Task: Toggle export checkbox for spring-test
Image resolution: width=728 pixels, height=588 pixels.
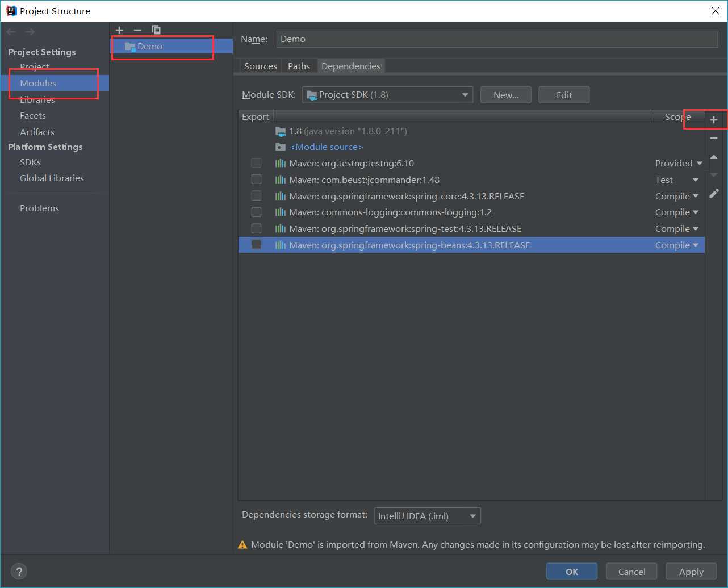Action: [257, 228]
